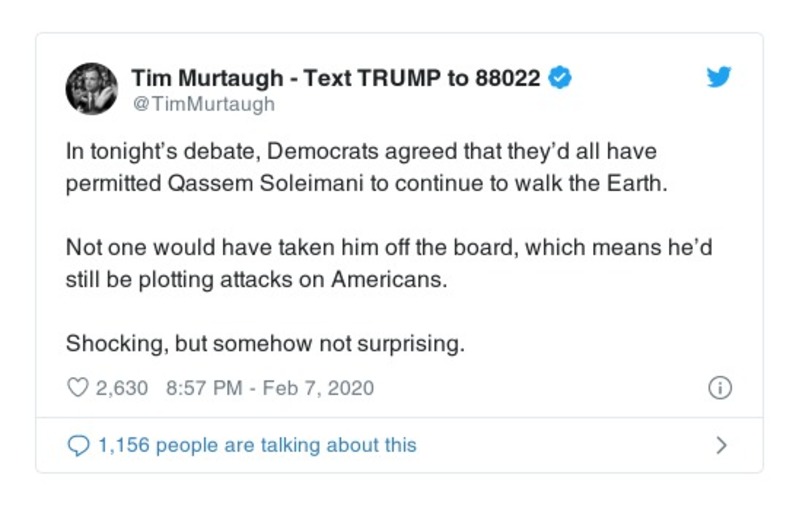
Task: Click the 8:57 PM timestamp
Action: 200,388
